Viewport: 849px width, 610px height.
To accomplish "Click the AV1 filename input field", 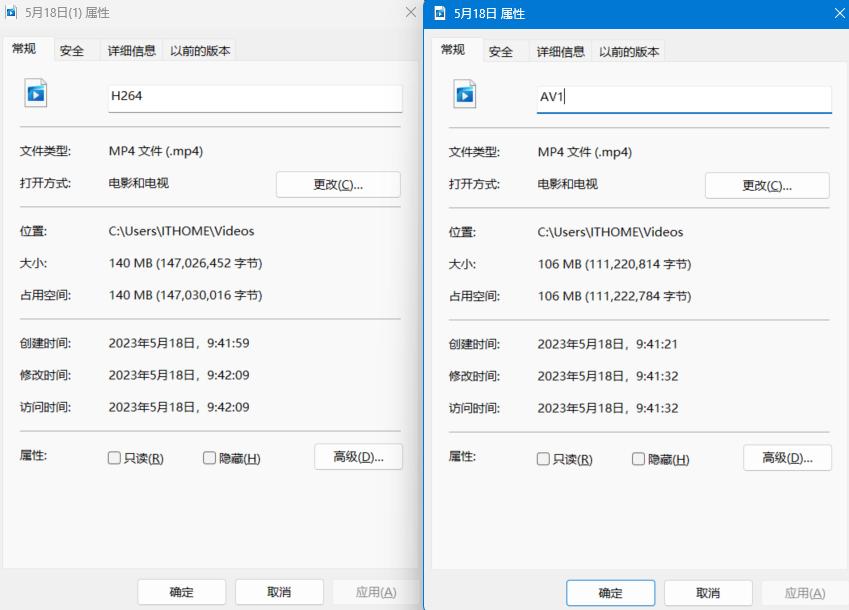I will click(683, 99).
